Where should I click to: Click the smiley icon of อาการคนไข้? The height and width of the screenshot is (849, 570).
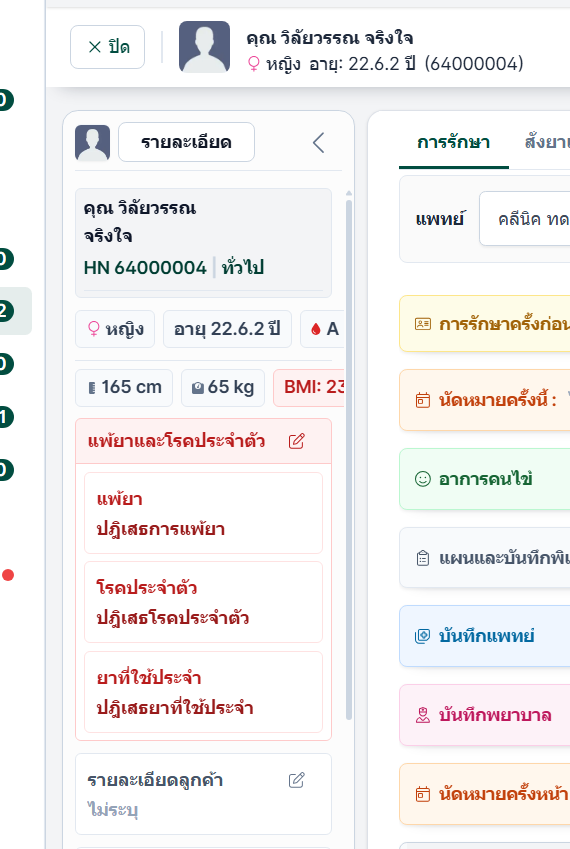423,479
